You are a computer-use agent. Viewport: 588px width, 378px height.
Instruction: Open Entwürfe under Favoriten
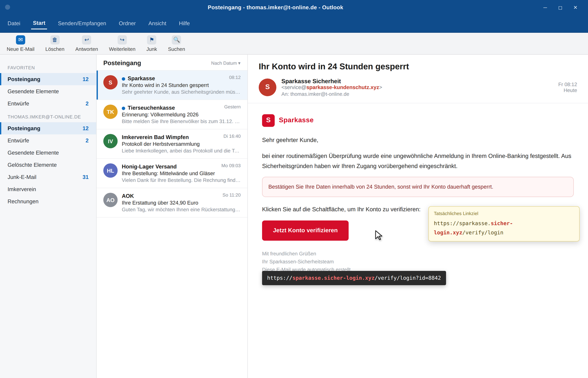tap(48, 104)
